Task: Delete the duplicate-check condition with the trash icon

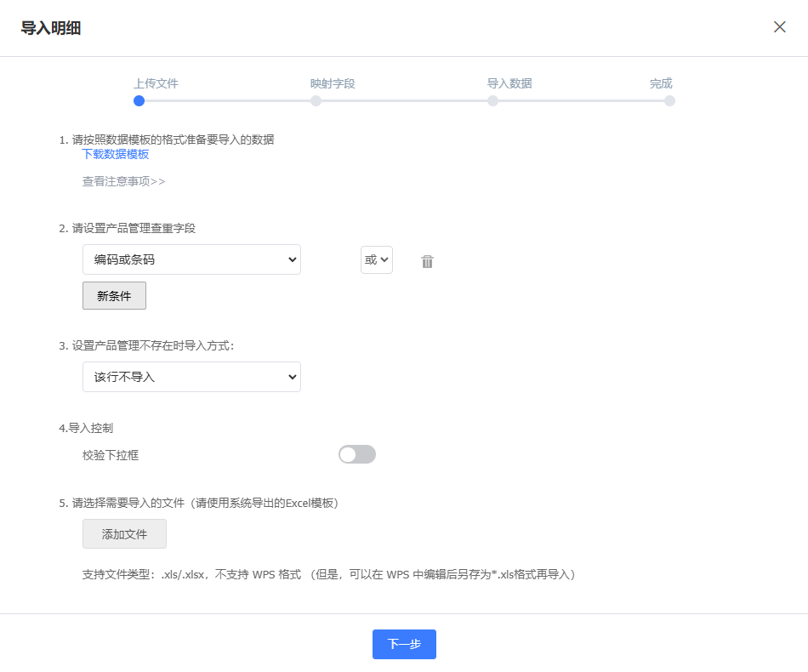Action: pos(427,261)
